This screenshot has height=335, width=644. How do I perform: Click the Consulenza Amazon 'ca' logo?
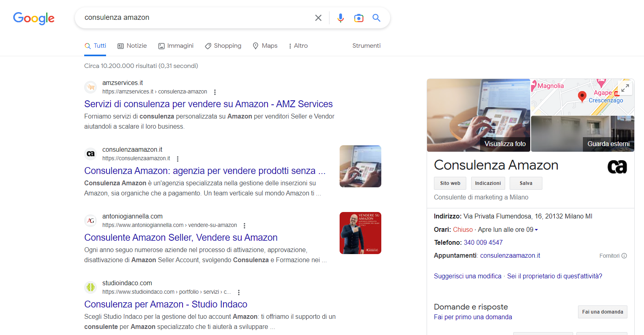click(617, 166)
